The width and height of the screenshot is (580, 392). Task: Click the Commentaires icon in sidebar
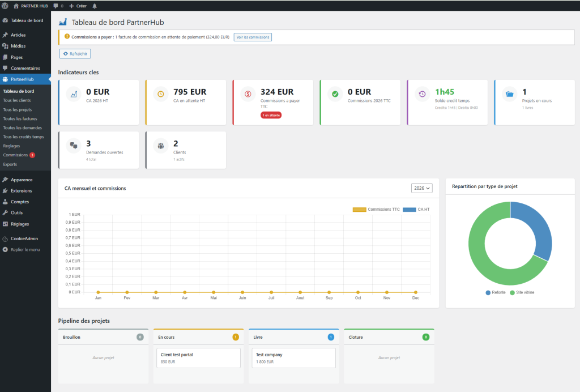[5, 68]
